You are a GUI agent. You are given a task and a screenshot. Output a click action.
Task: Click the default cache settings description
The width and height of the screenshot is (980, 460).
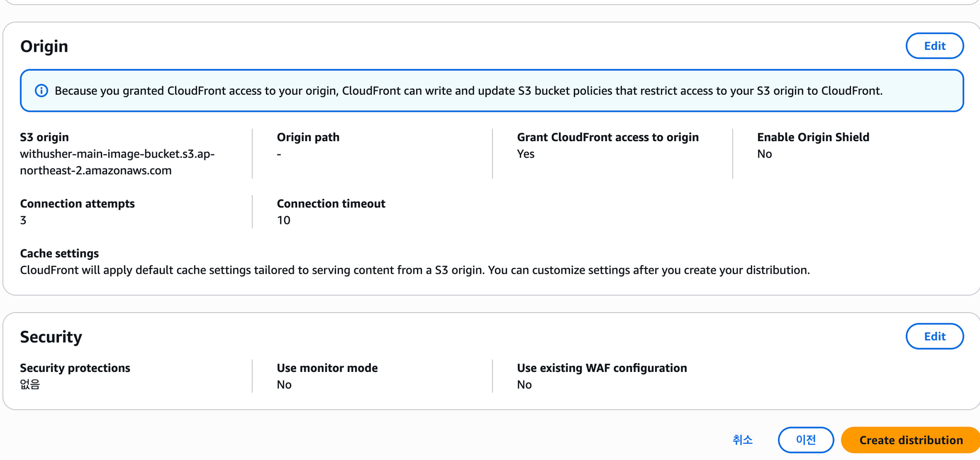click(x=415, y=270)
